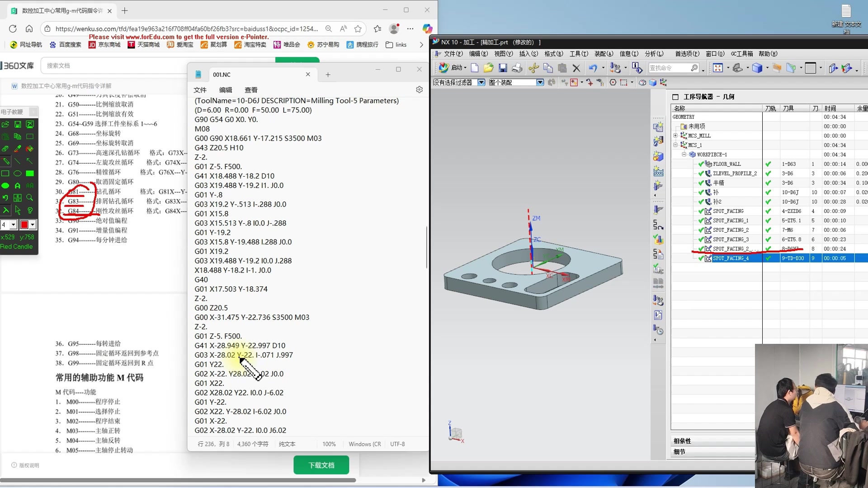Open notepad settings gear
The height and width of the screenshot is (488, 868).
(419, 89)
